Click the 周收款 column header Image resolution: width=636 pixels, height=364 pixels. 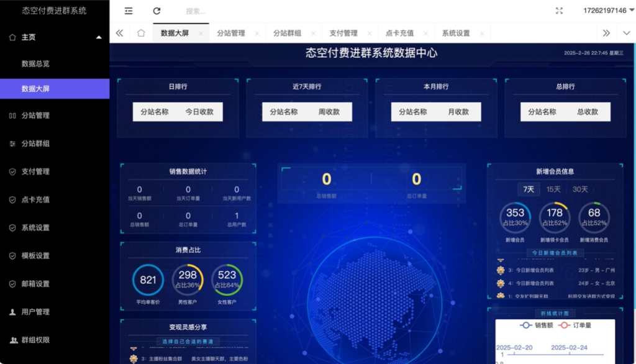coord(329,112)
